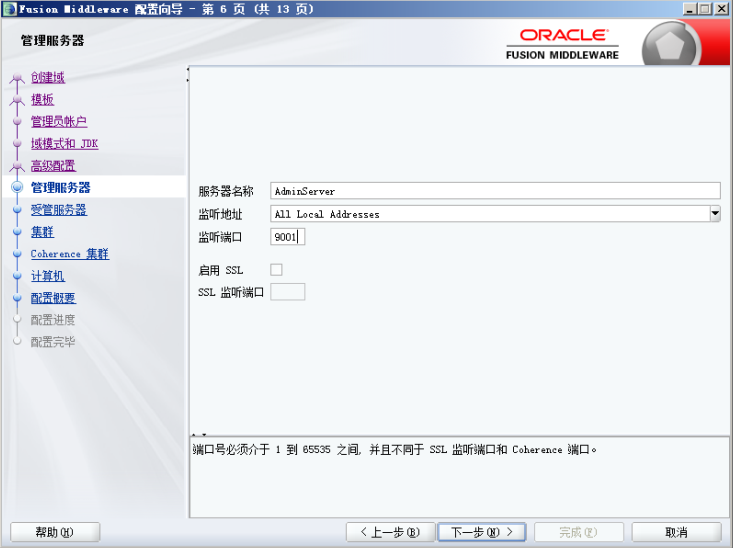Screen dimensions: 733x548
Task: Open the Coherence 集群 step
Action: coord(69,254)
